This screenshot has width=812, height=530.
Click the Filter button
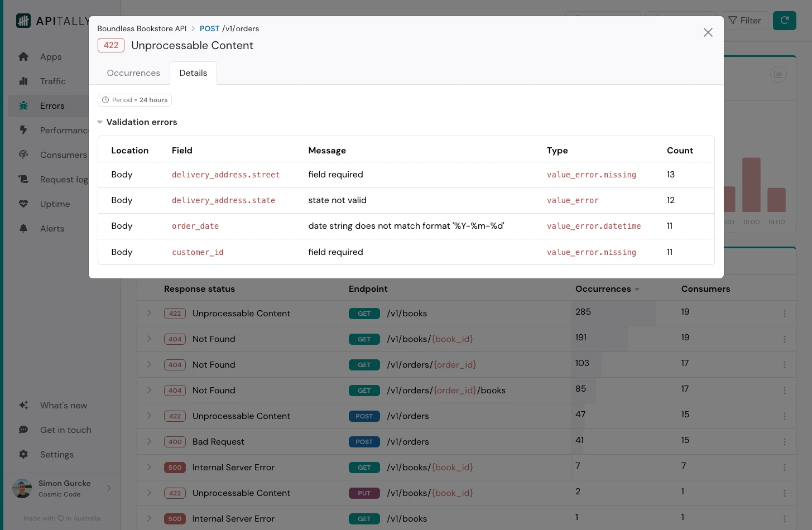pyautogui.click(x=745, y=20)
